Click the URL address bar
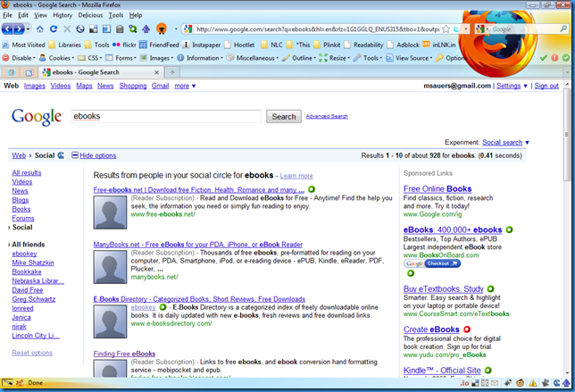This screenshot has width=575, height=392. tap(317, 29)
